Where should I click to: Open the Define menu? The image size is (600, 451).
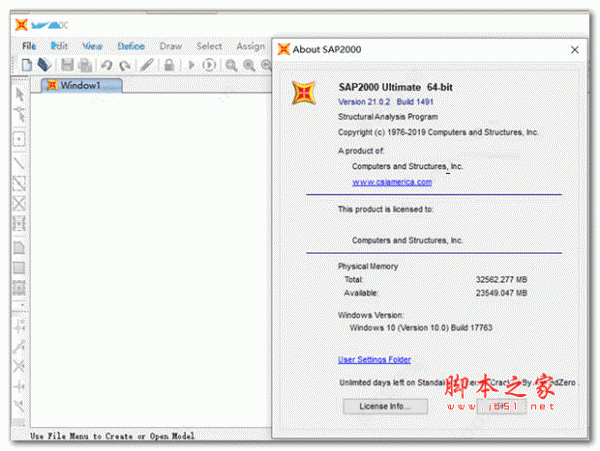131,46
